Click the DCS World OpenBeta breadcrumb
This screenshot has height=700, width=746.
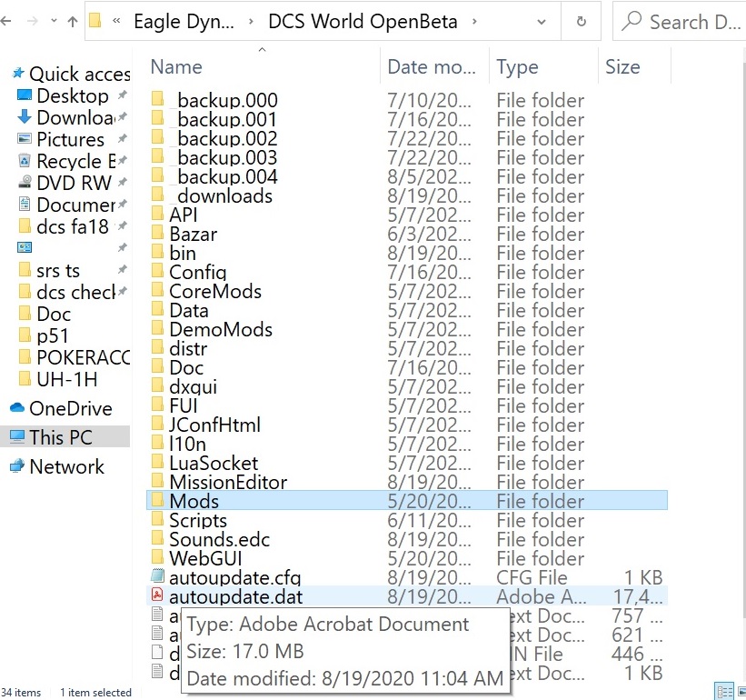click(363, 22)
